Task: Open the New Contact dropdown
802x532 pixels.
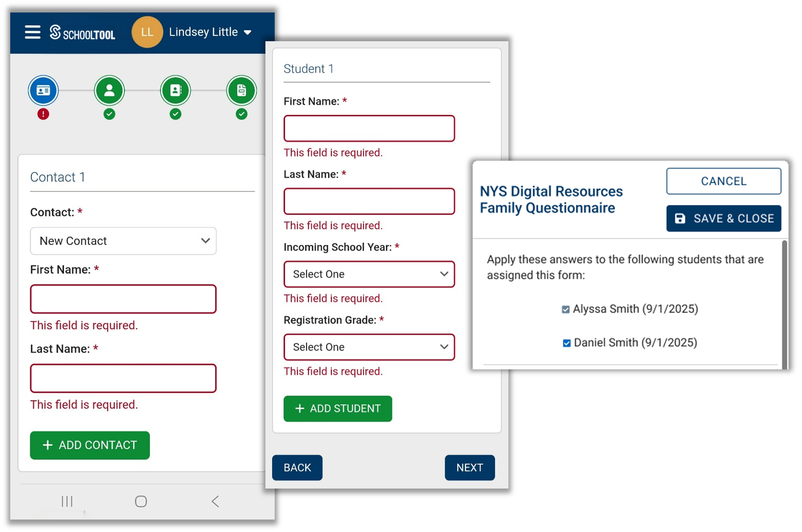Action: 123,241
